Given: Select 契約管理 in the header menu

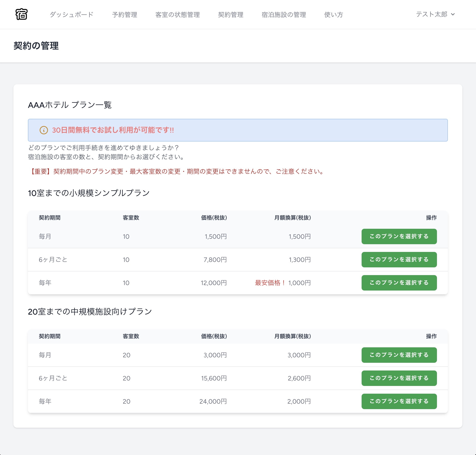Looking at the screenshot, I should (231, 15).
